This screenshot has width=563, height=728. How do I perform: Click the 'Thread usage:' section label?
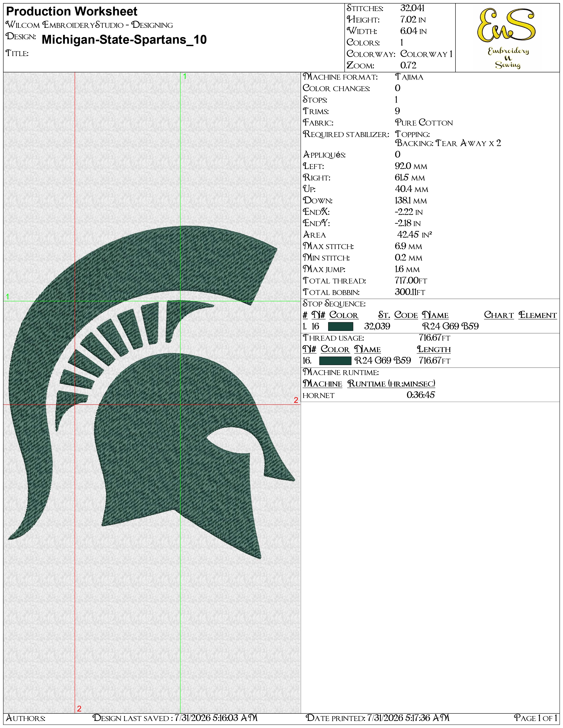(333, 338)
